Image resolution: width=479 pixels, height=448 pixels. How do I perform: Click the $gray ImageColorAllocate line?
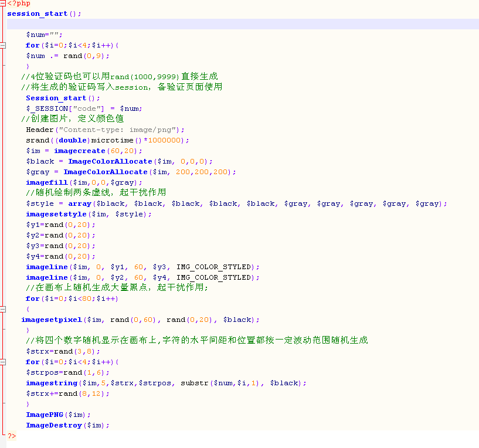(x=131, y=172)
